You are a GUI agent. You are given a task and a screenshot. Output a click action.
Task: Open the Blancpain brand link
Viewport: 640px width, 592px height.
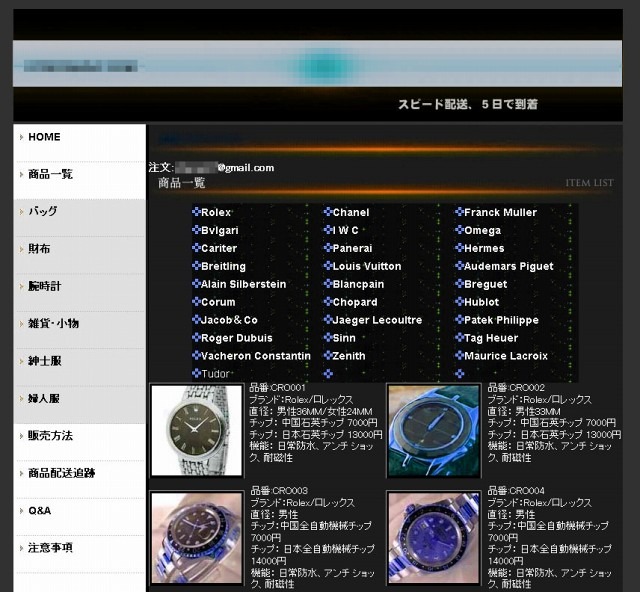coord(358,284)
